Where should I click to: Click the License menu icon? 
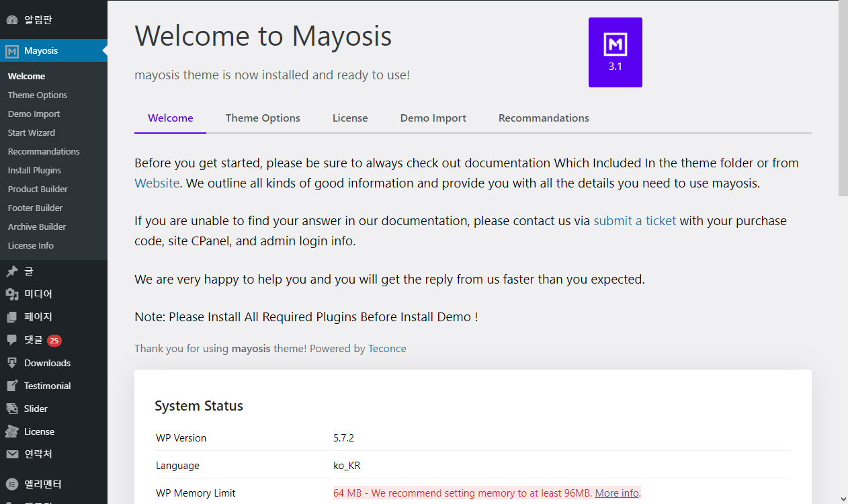11,431
